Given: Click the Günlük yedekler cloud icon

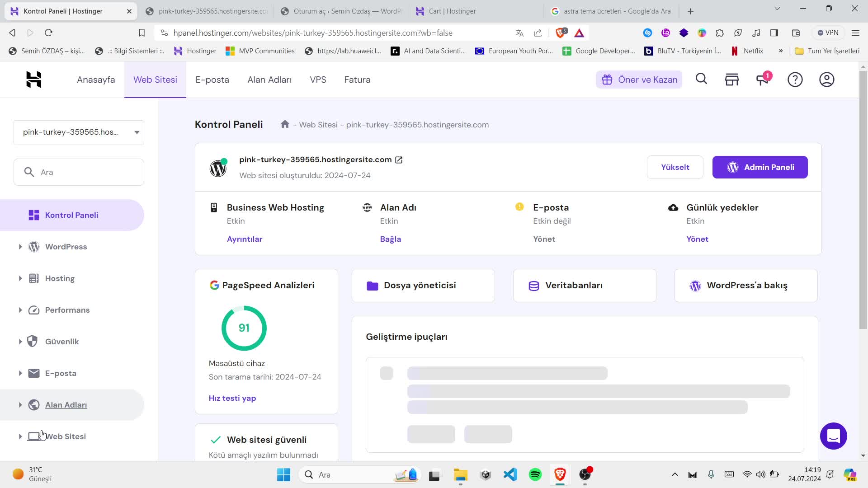Looking at the screenshot, I should pyautogui.click(x=673, y=207).
